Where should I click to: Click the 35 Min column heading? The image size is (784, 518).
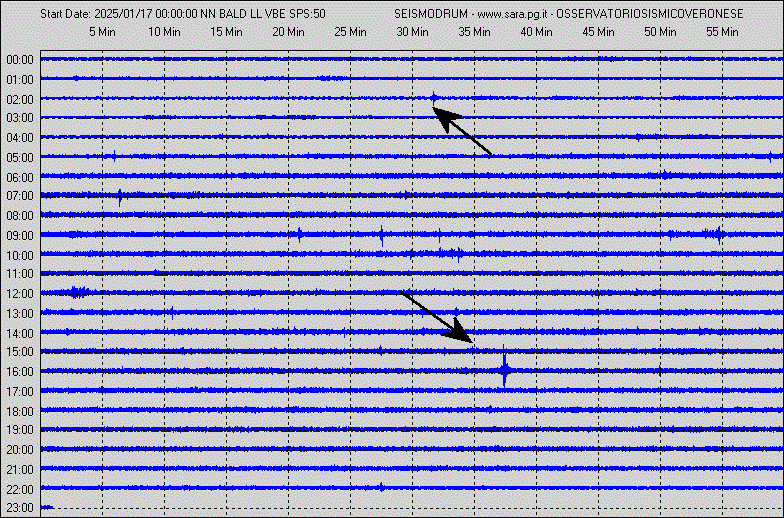[x=474, y=32]
